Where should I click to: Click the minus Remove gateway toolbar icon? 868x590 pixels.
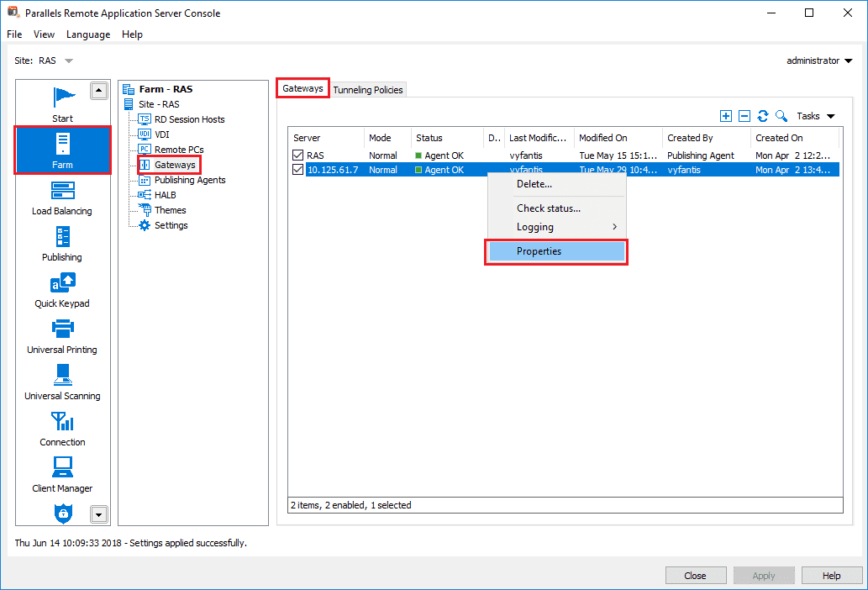pos(744,116)
